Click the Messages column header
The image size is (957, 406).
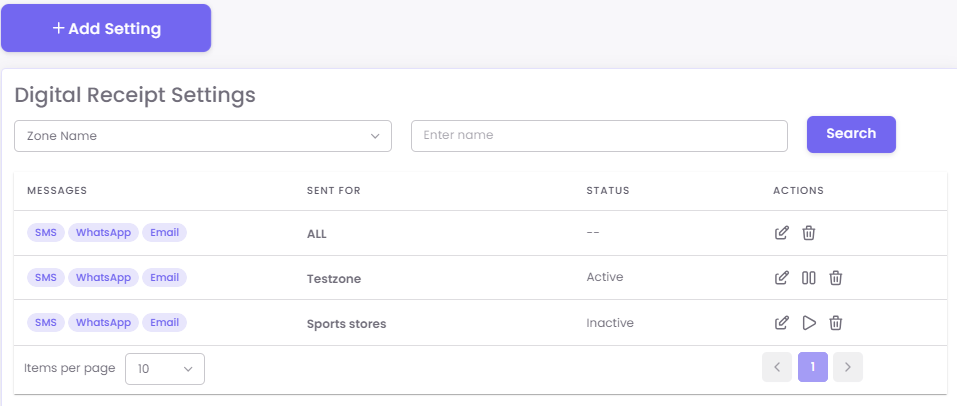click(57, 190)
